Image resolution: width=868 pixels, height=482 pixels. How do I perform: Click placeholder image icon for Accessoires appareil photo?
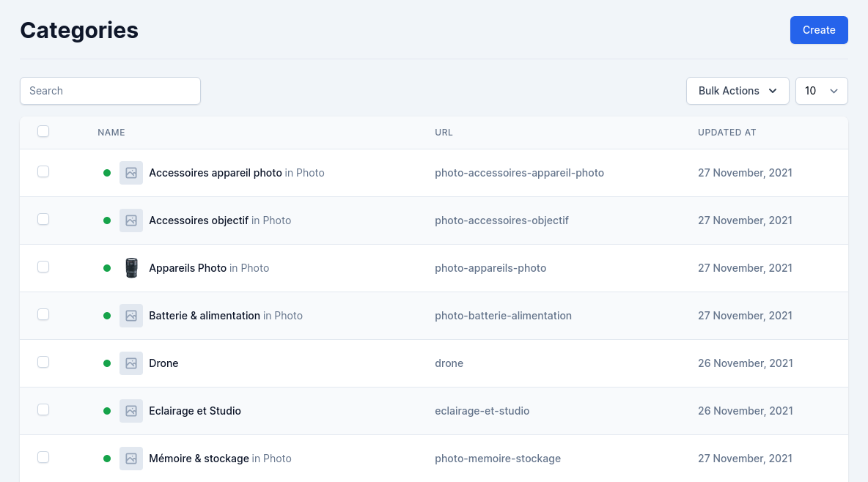pos(131,173)
